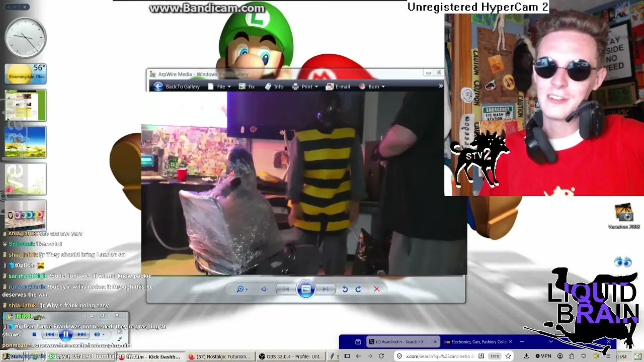Bookmark this page with the star
644x362 pixels.
click(x=508, y=356)
